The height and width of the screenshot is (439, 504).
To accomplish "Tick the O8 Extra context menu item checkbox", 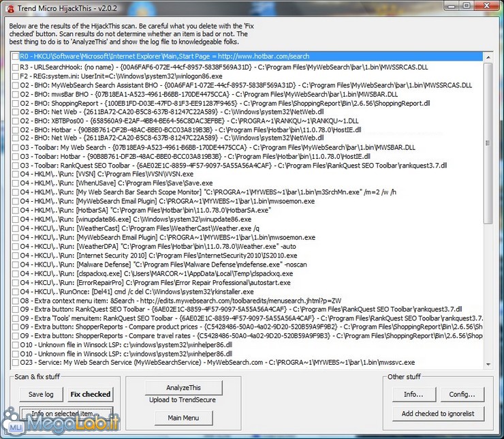I will (x=16, y=301).
